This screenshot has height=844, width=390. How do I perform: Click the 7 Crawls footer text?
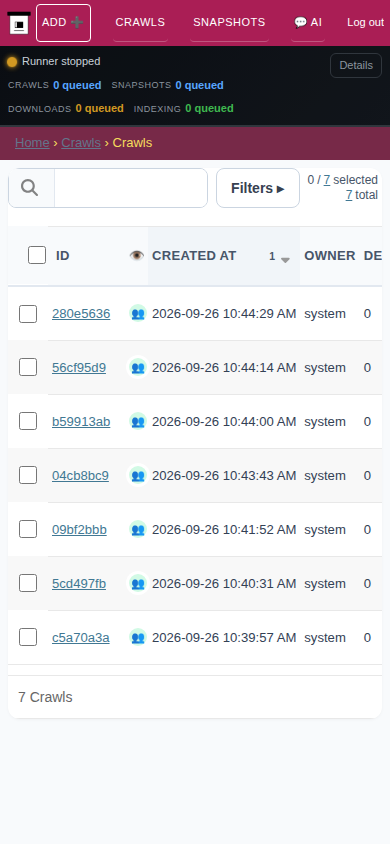tap(45, 697)
